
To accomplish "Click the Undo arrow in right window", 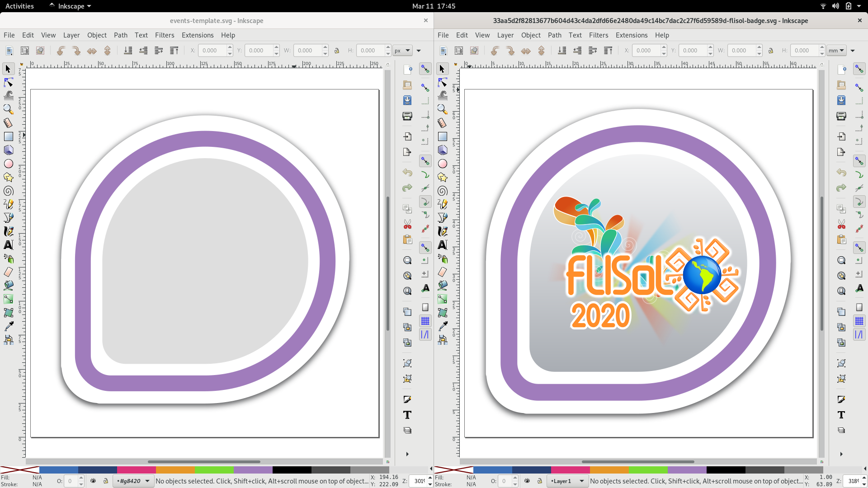I will pos(841,173).
